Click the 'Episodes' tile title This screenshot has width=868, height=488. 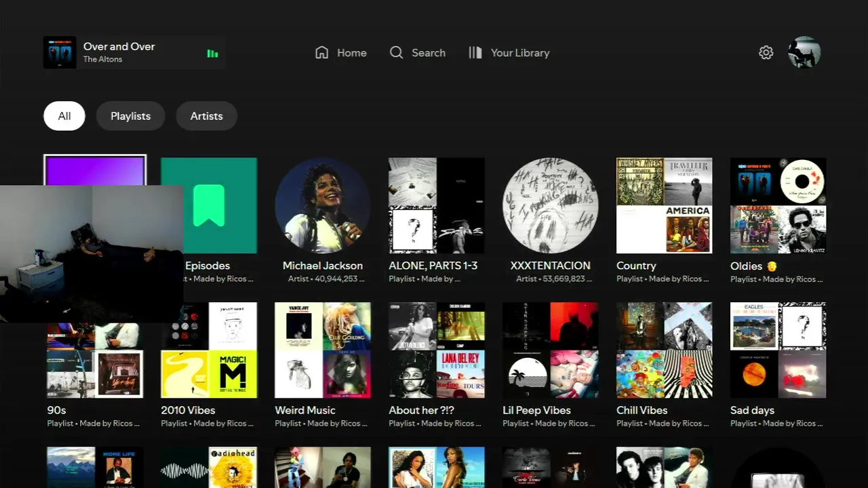click(208, 266)
